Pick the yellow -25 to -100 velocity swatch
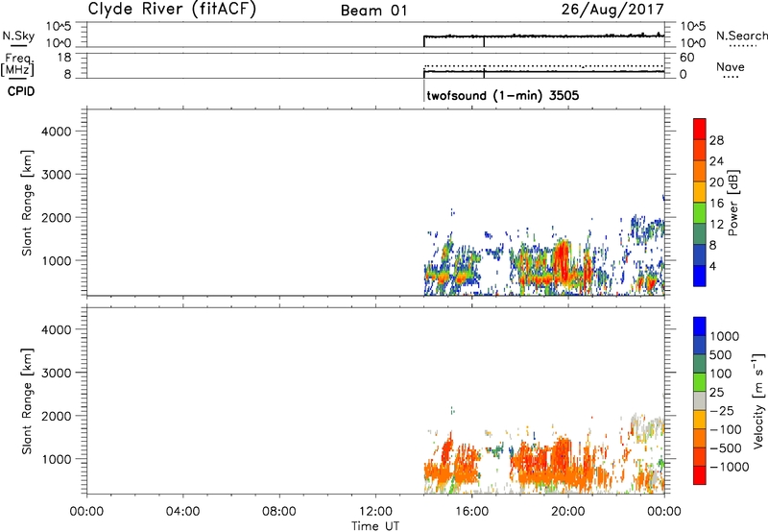Viewport: 768px width, 532px height. [x=700, y=420]
